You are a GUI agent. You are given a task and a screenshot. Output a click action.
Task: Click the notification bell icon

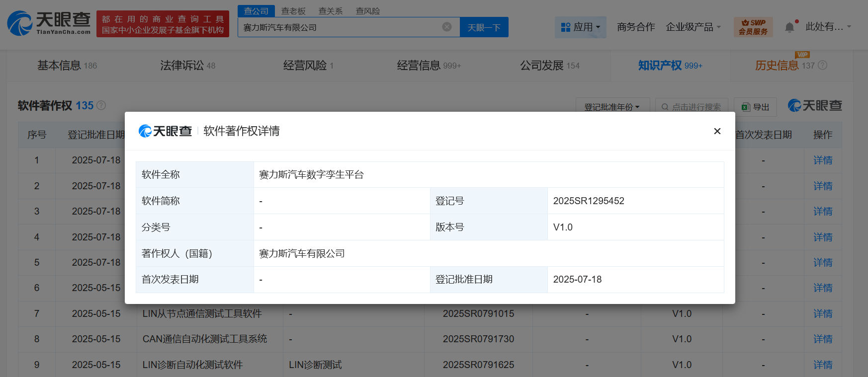pos(789,27)
